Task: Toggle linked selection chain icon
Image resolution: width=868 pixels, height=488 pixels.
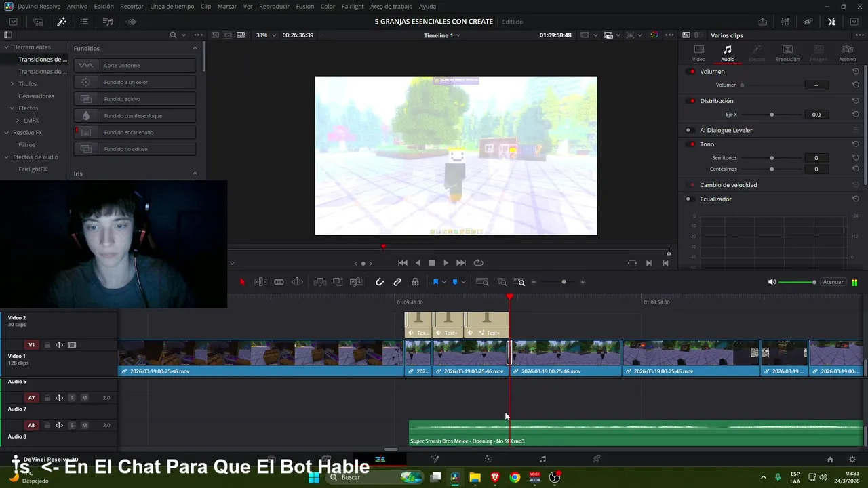Action: [x=397, y=282]
